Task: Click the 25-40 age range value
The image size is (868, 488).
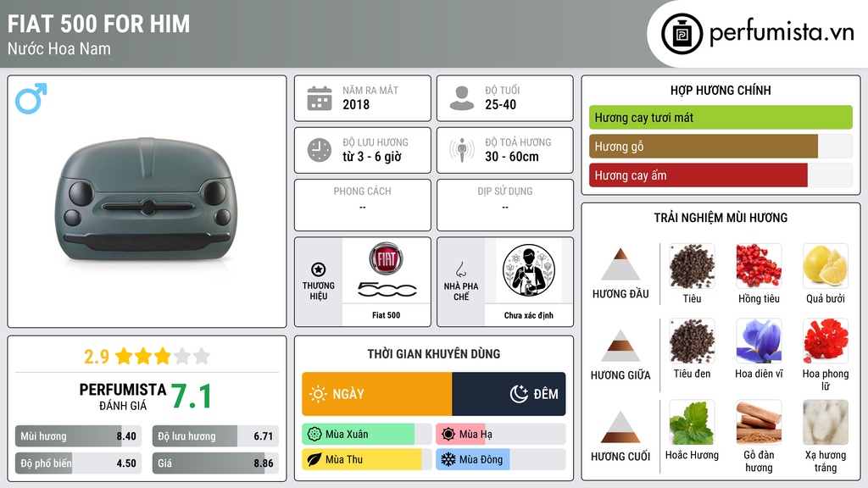Action: tap(500, 104)
